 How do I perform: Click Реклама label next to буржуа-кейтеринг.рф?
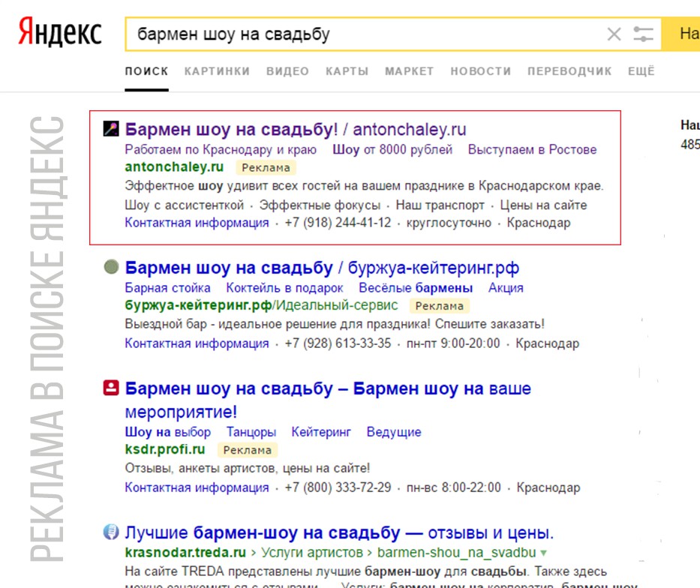(440, 306)
